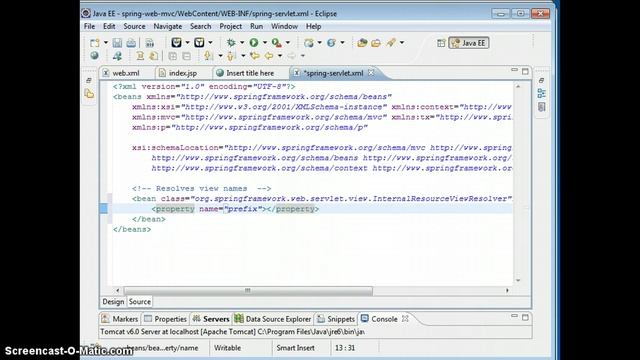This screenshot has width=640, height=360.
Task: Open the Edit menu
Action: (x=109, y=26)
